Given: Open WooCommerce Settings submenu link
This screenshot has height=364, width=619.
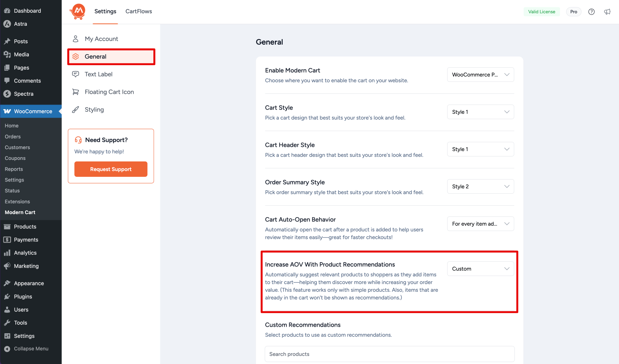Looking at the screenshot, I should pos(14,180).
